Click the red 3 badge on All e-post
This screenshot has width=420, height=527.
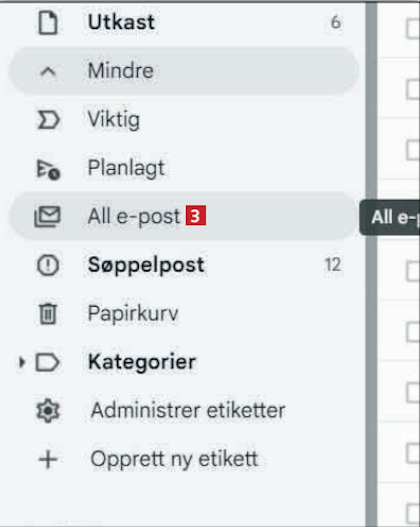[x=196, y=216]
